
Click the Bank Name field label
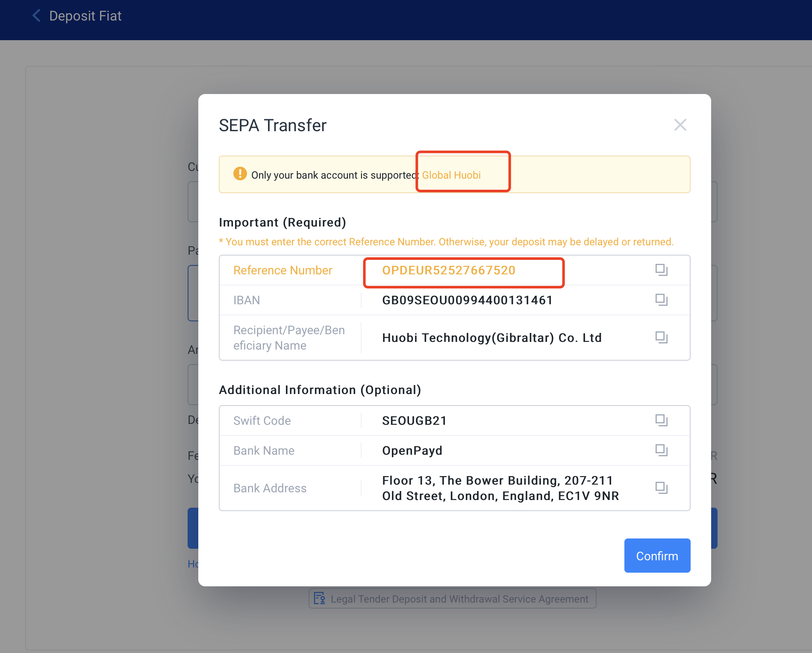pyautogui.click(x=264, y=450)
